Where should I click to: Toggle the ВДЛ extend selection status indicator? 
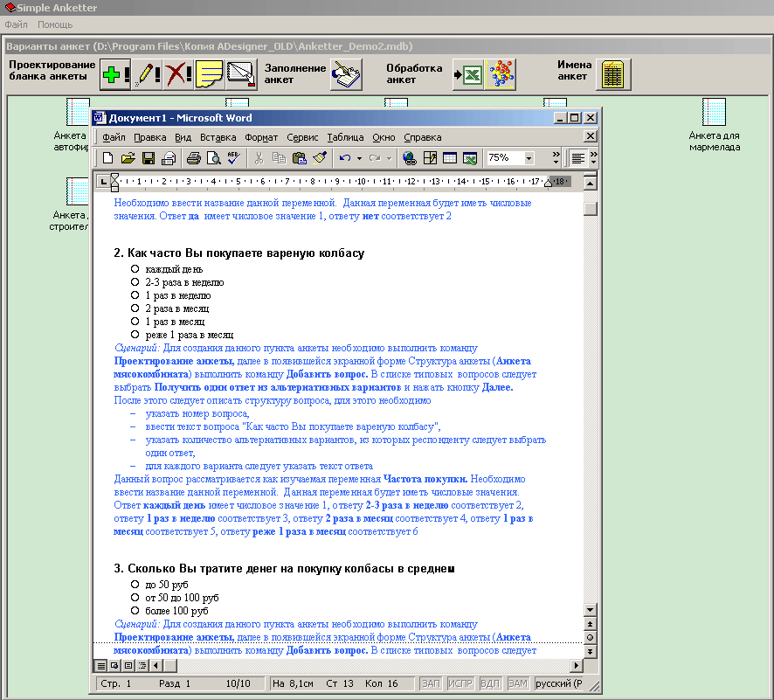click(490, 683)
